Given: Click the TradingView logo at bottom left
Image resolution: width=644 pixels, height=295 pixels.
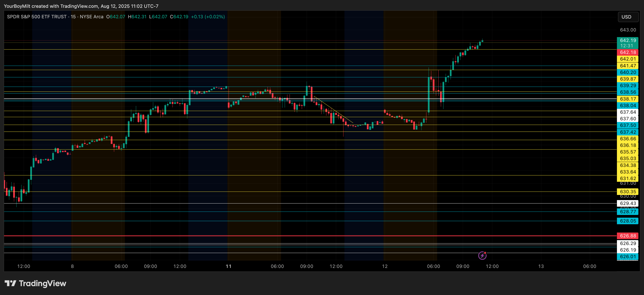Looking at the screenshot, I should pyautogui.click(x=35, y=283).
